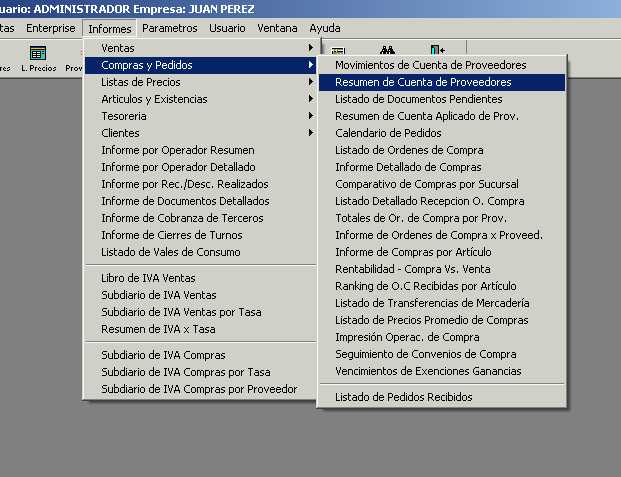Choose Informe de Compras por Artículo
The height and width of the screenshot is (477, 621).
pyautogui.click(x=442, y=252)
